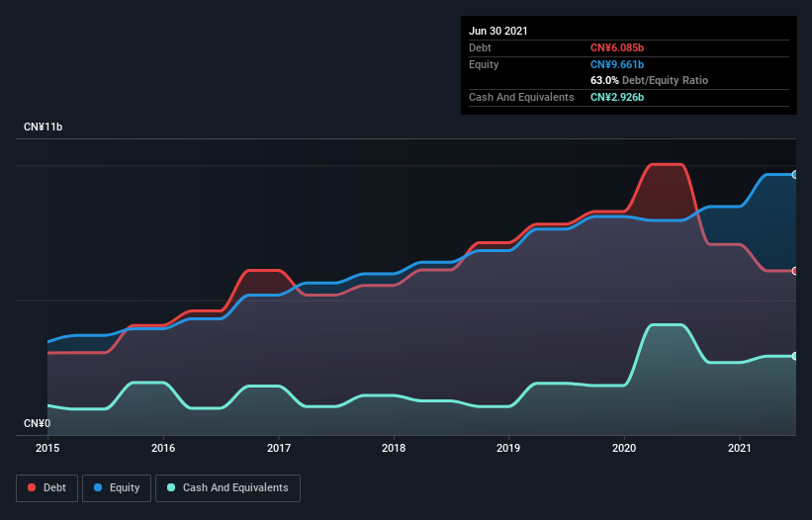Click the blue Equity endpoint marker
The width and height of the screenshot is (812, 520).
coord(795,175)
